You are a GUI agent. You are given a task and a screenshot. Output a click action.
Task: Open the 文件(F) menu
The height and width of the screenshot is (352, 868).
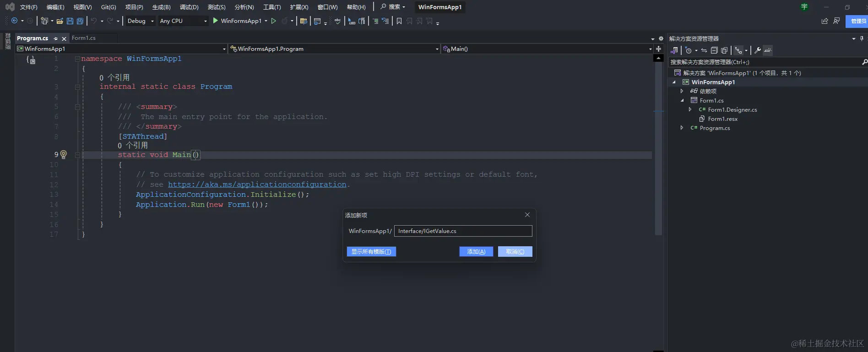coord(29,7)
